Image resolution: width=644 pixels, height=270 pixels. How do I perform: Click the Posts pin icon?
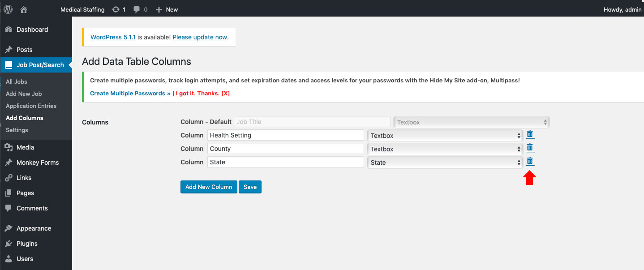(9, 50)
